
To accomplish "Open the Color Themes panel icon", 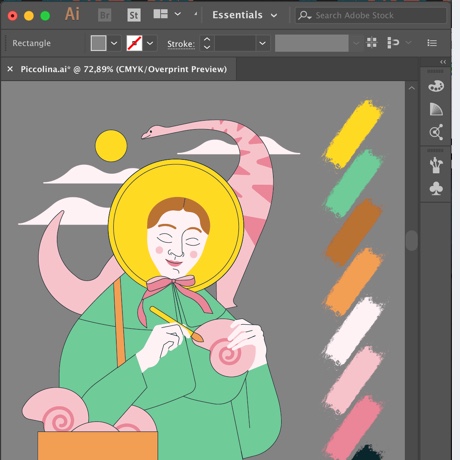I will (436, 132).
